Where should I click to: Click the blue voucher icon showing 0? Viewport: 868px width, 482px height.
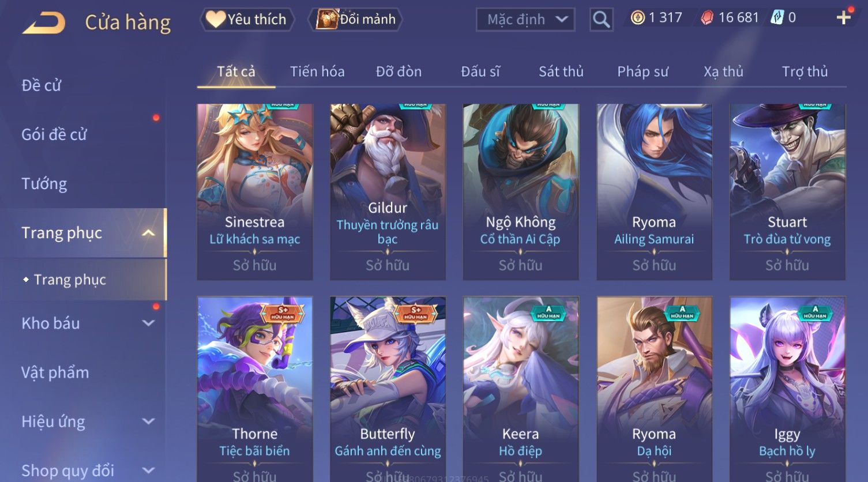(777, 18)
